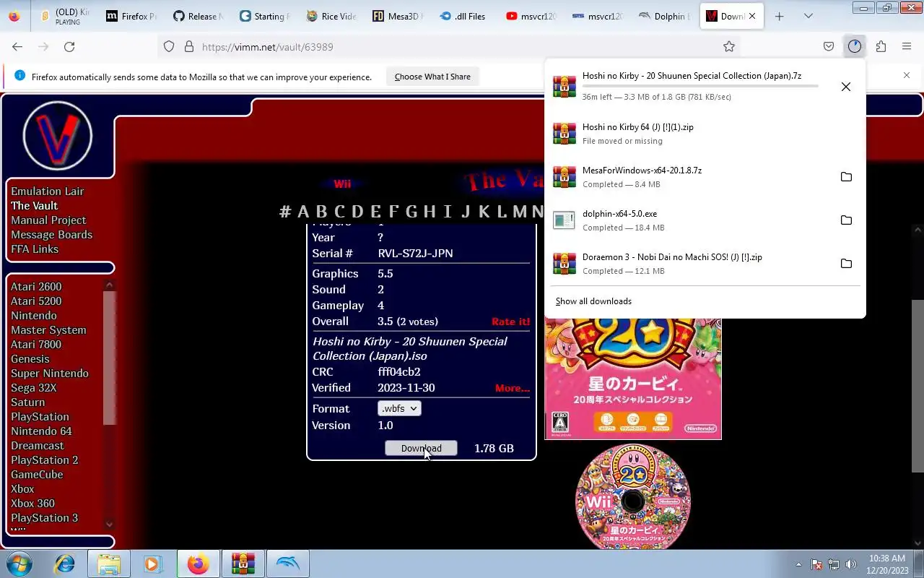Open the .wbfs Format dropdown
This screenshot has width=924, height=578.
click(399, 408)
